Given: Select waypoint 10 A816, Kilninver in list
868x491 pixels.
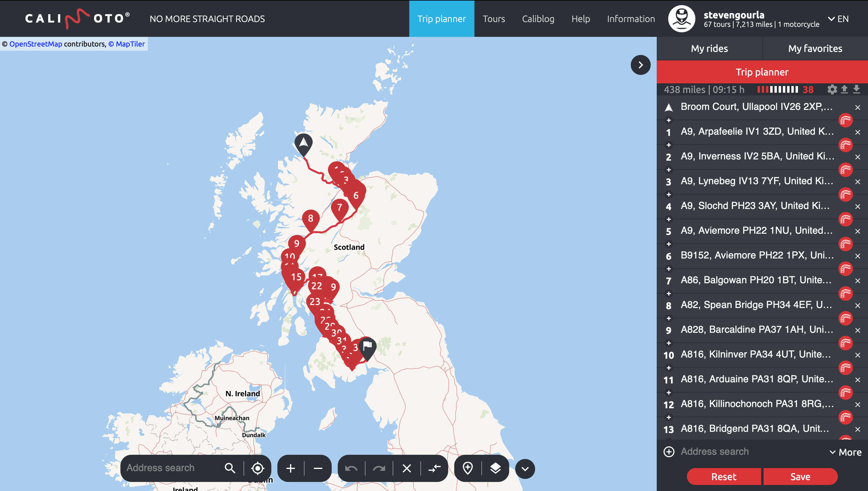Looking at the screenshot, I should pos(756,354).
